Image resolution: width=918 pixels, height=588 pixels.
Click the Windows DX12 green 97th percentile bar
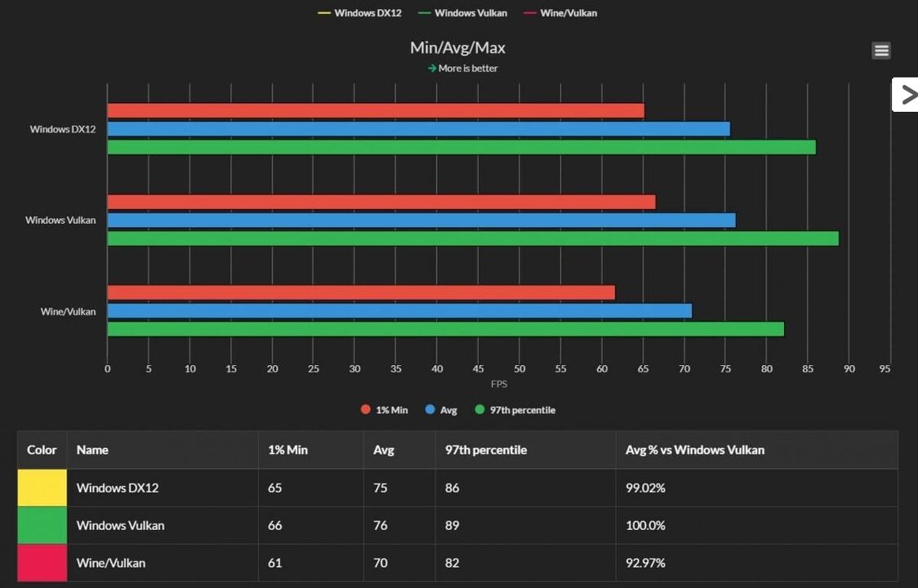click(461, 147)
